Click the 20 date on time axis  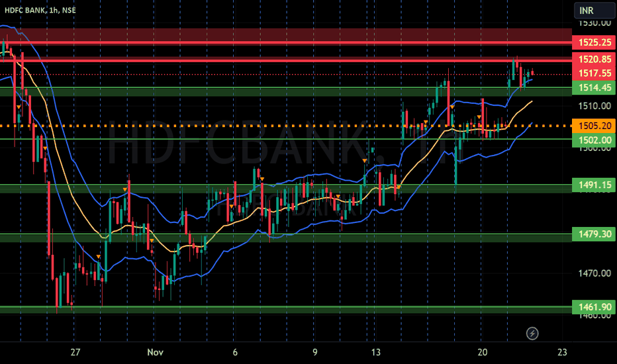tap(483, 352)
